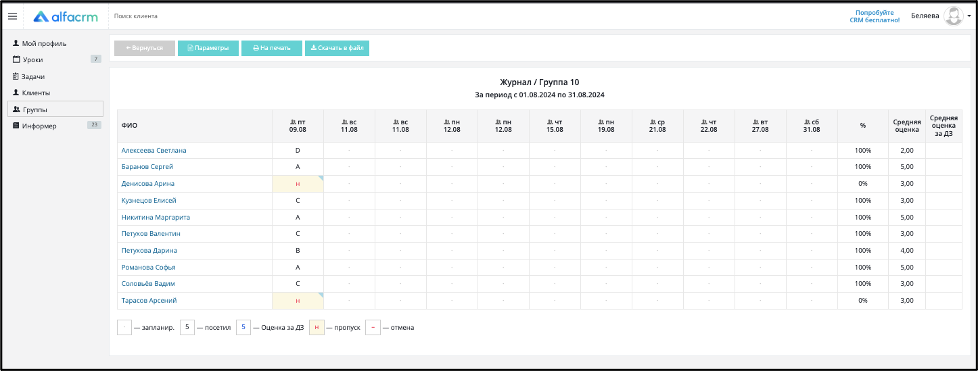
Task: Click lesson icon in чт 15.08 header
Action: click(549, 122)
